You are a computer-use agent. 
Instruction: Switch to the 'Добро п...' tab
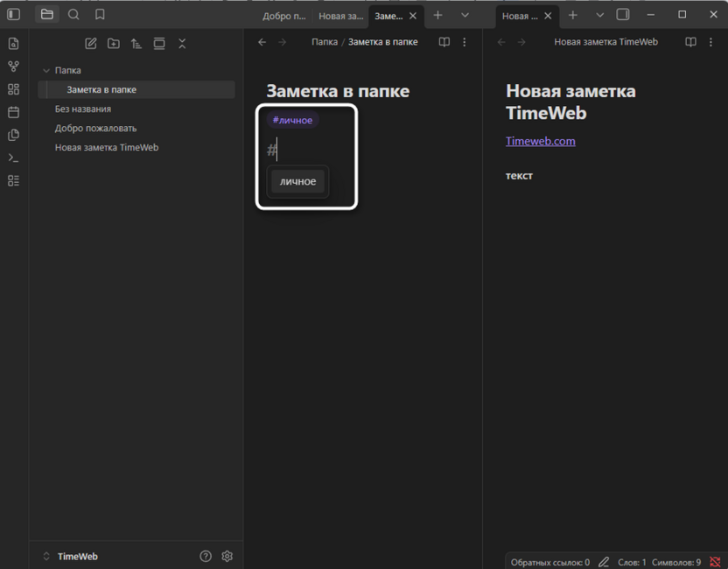[x=284, y=16]
